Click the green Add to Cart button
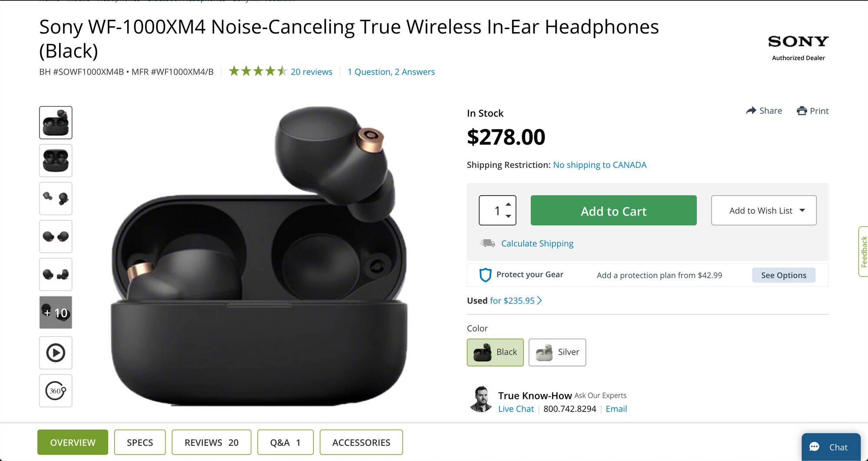Image resolution: width=868 pixels, height=461 pixels. (x=614, y=210)
